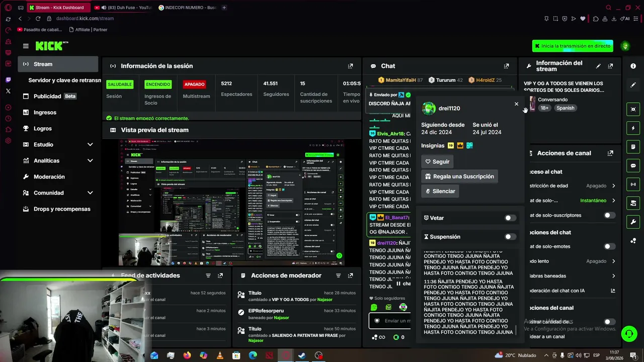Click the user avatar in the top-right corner

coord(625,46)
